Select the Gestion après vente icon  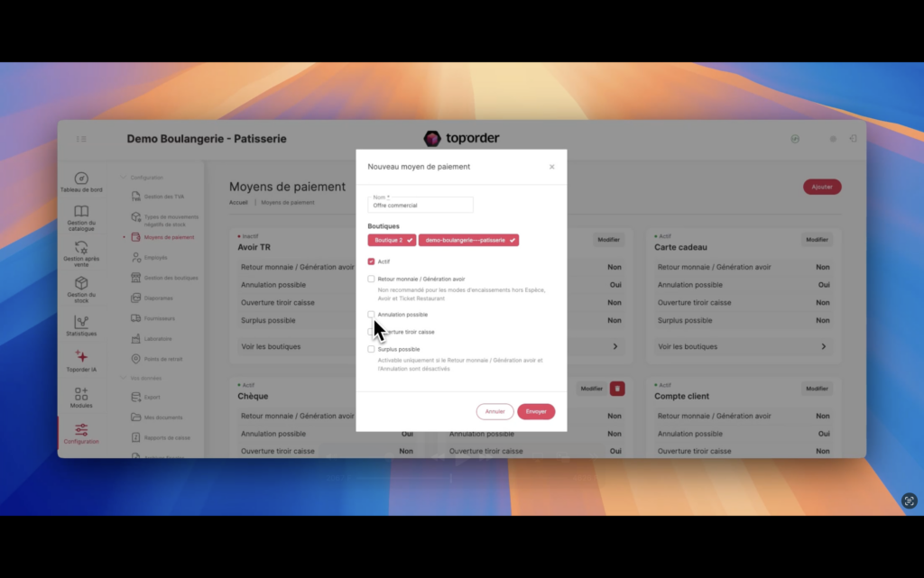click(81, 248)
